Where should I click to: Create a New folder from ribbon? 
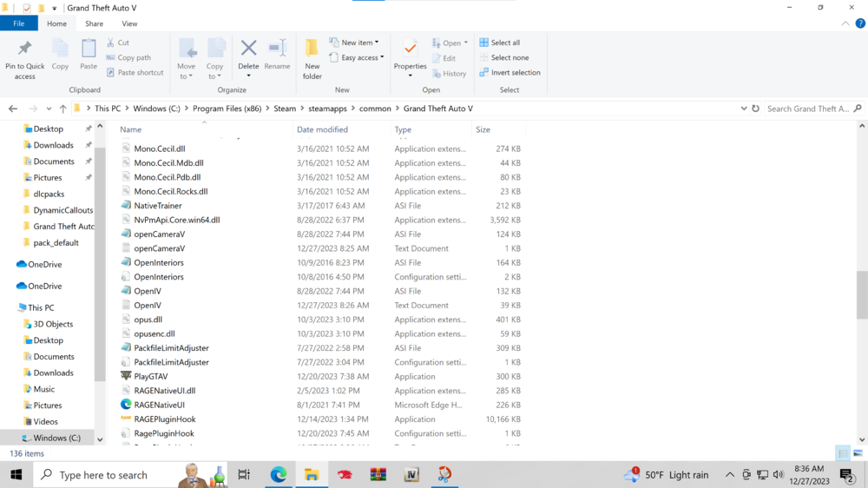click(312, 60)
